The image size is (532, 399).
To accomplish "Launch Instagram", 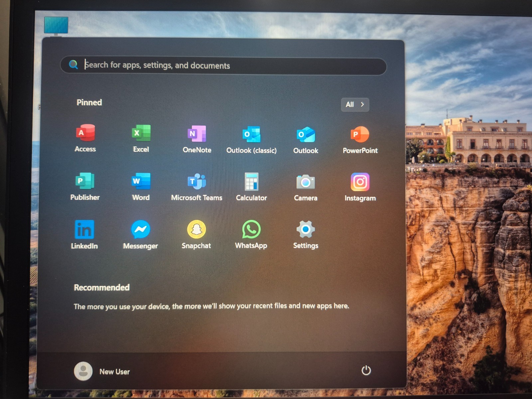I will [360, 187].
